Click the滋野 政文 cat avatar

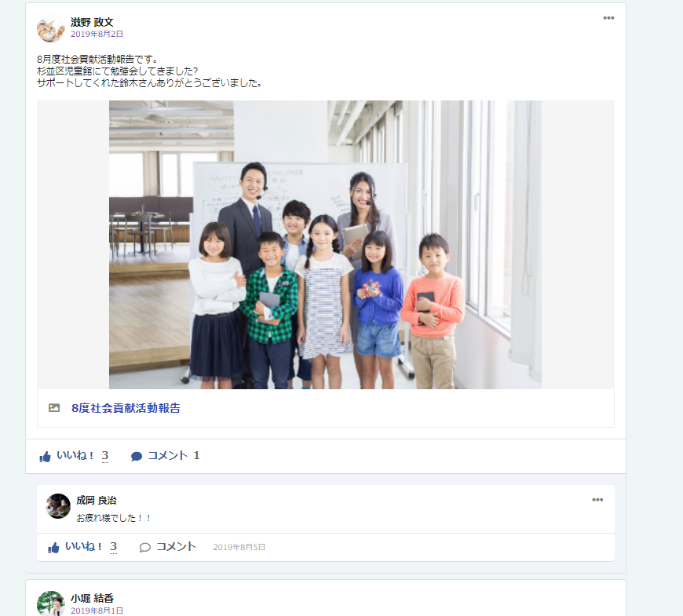51,28
